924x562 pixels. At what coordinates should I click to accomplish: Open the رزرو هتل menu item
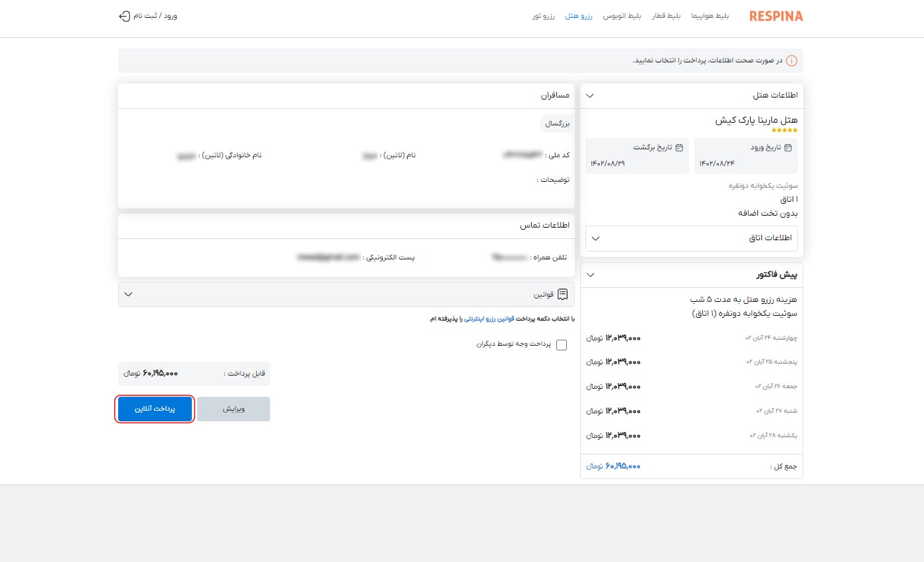(579, 16)
